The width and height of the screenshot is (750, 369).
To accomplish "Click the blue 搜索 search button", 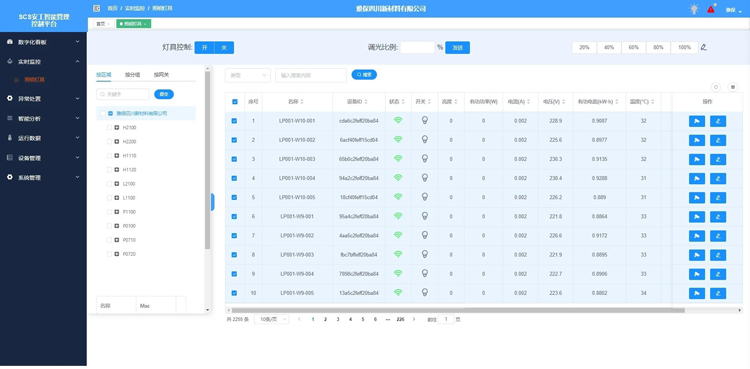I will coord(364,75).
